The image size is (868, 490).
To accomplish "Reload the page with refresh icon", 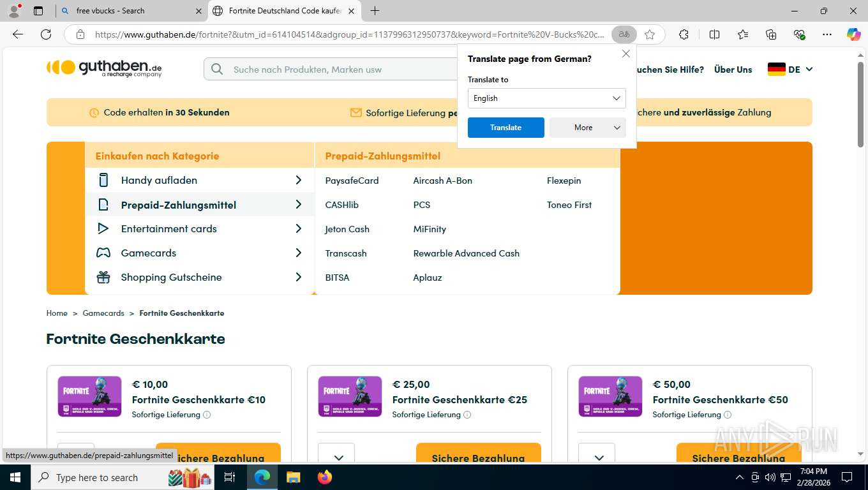I will point(46,34).
